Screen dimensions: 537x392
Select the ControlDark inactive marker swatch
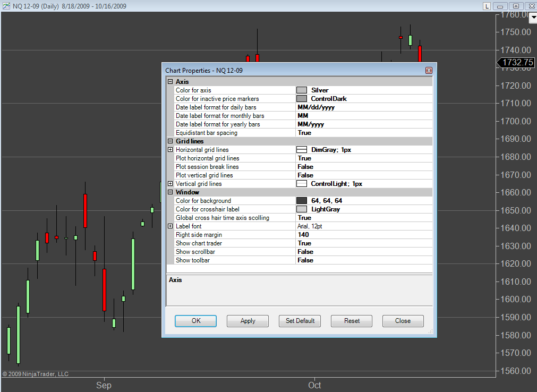(x=301, y=99)
